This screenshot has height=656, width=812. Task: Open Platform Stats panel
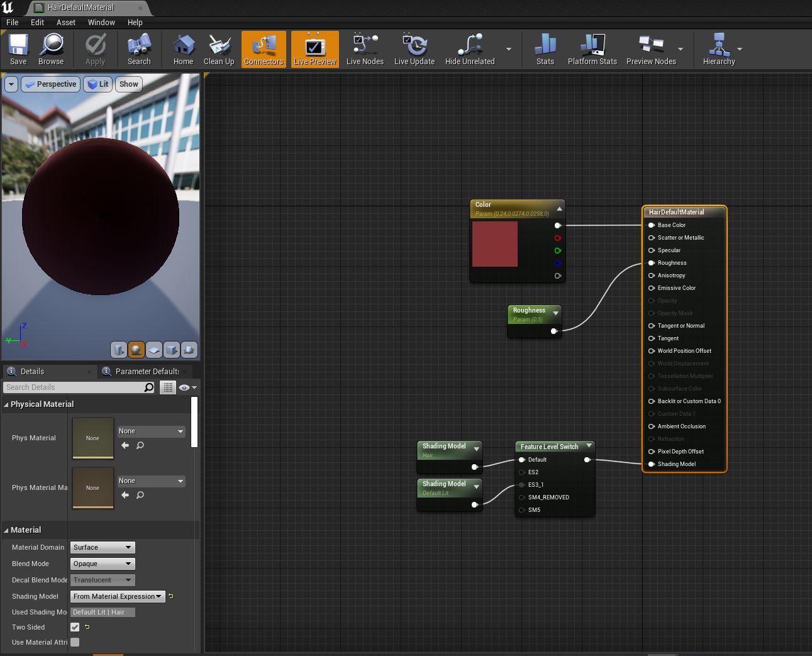(x=592, y=49)
